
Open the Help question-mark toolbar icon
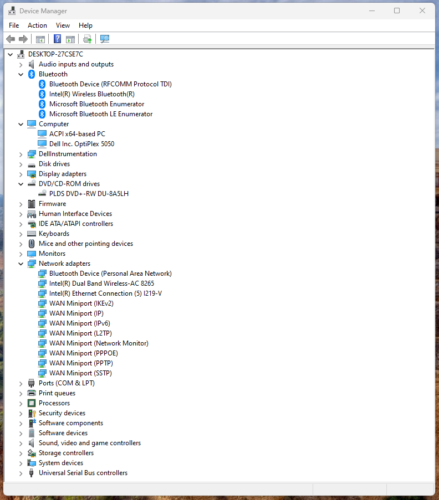(57, 39)
